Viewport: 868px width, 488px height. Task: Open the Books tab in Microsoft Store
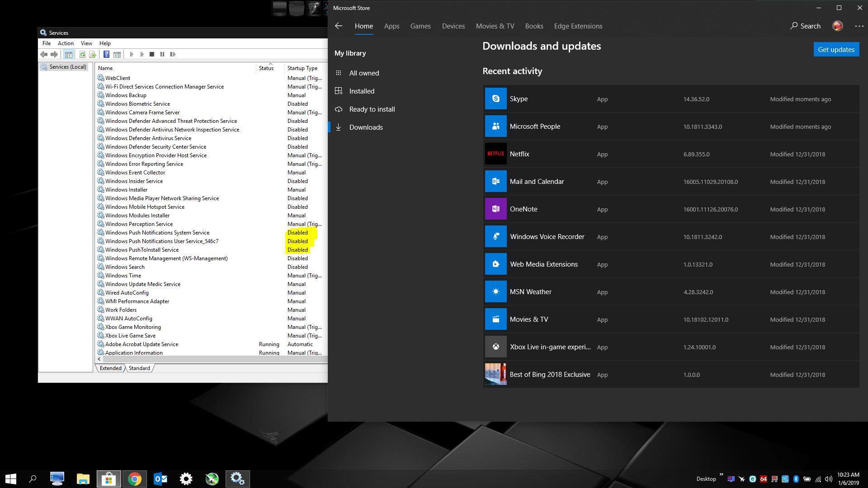[534, 26]
